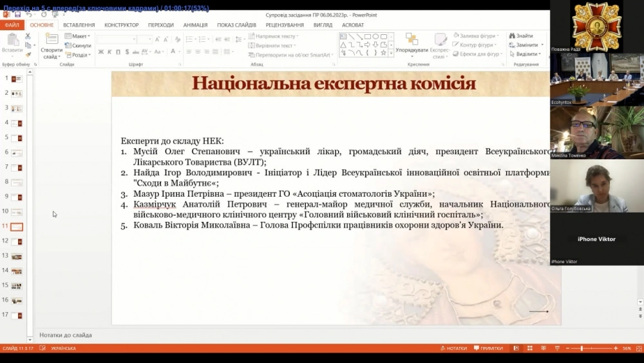The height and width of the screenshot is (363, 644).
Task: Select the right arrow shape in gallery
Action: (368, 44)
